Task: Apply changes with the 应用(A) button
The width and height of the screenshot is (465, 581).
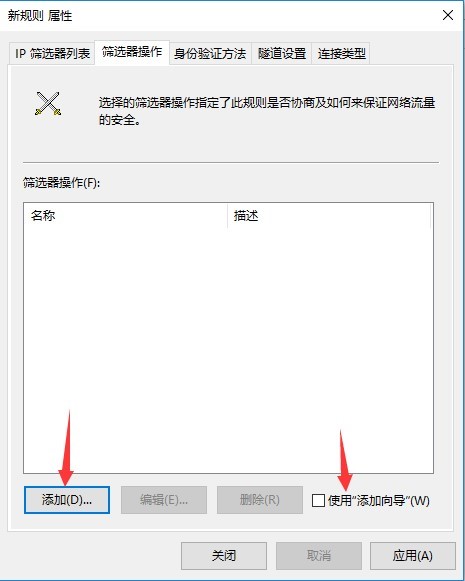Action: 413,556
